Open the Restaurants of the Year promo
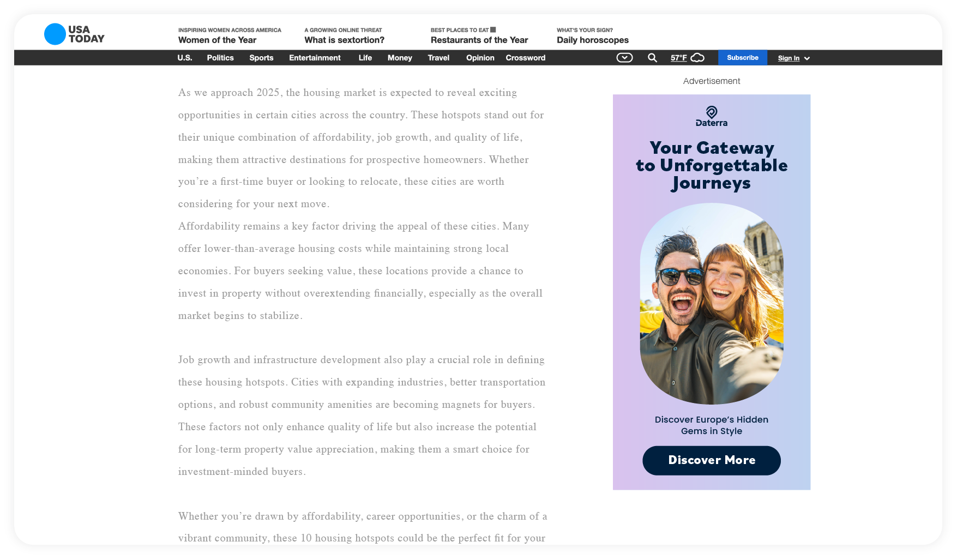Image resolution: width=957 pixels, height=560 pixels. pos(479,40)
